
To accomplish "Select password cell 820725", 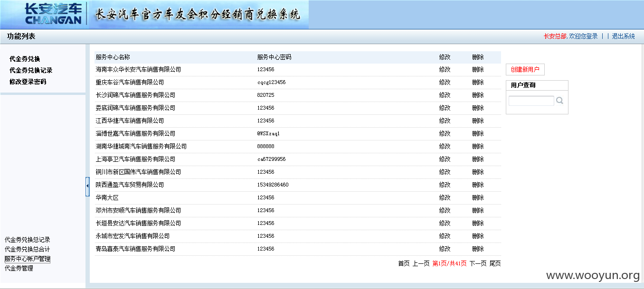I will click(265, 95).
